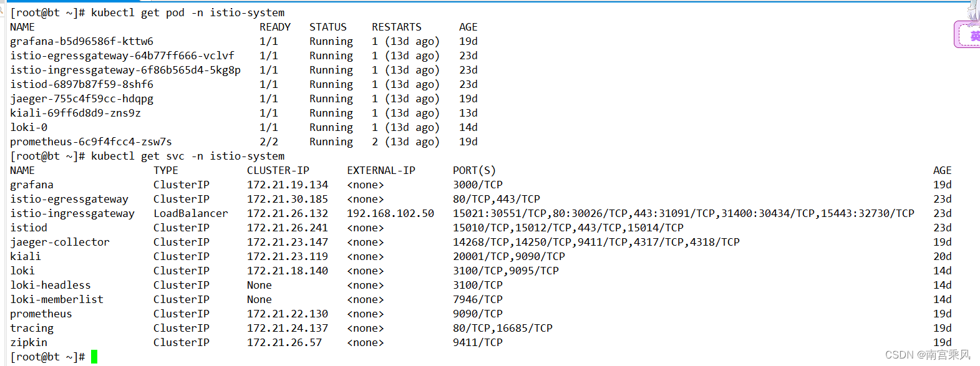Viewport: 980px width, 366px height.
Task: Click the zipkin service name
Action: point(29,342)
